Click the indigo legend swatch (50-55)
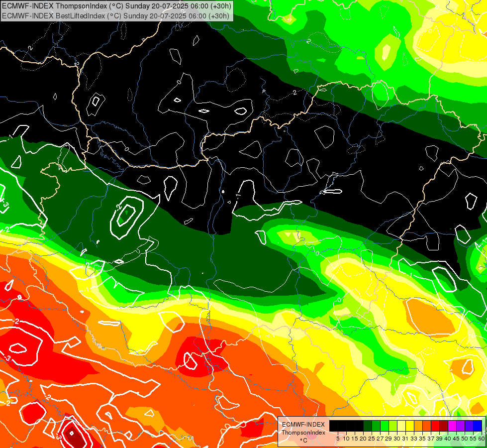Screen dimensions: 487x448 pyautogui.click(x=469, y=426)
